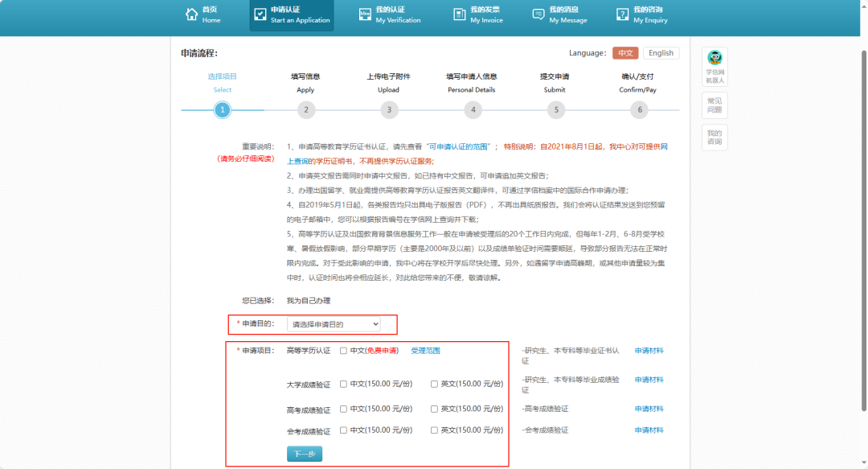Screen dimensions: 868x469
Task: Click step 1 Select circle
Action: pos(223,109)
